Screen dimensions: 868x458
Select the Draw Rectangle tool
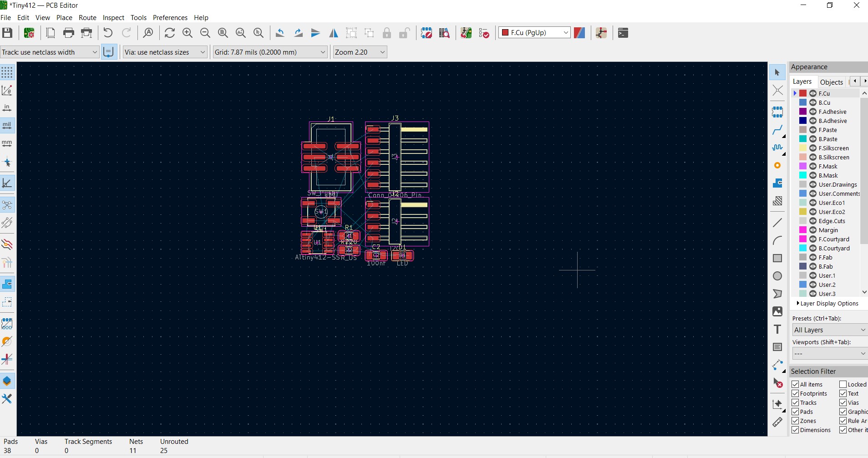tap(777, 258)
